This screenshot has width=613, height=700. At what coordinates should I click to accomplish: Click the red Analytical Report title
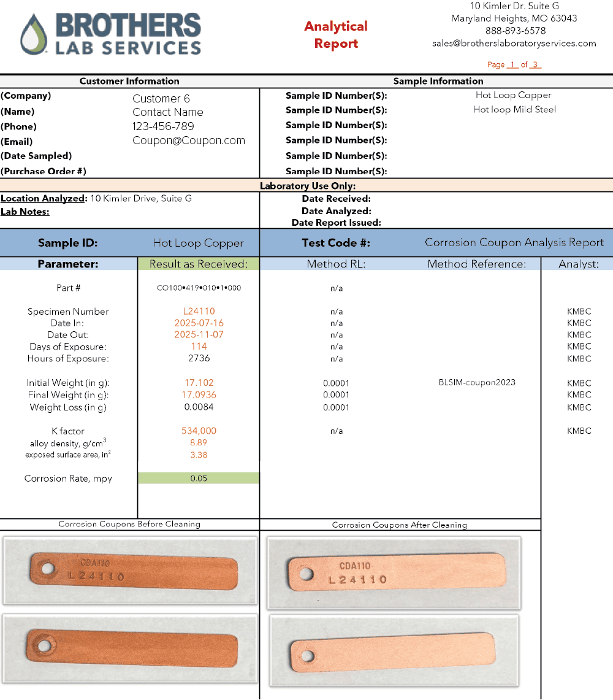[x=336, y=34]
